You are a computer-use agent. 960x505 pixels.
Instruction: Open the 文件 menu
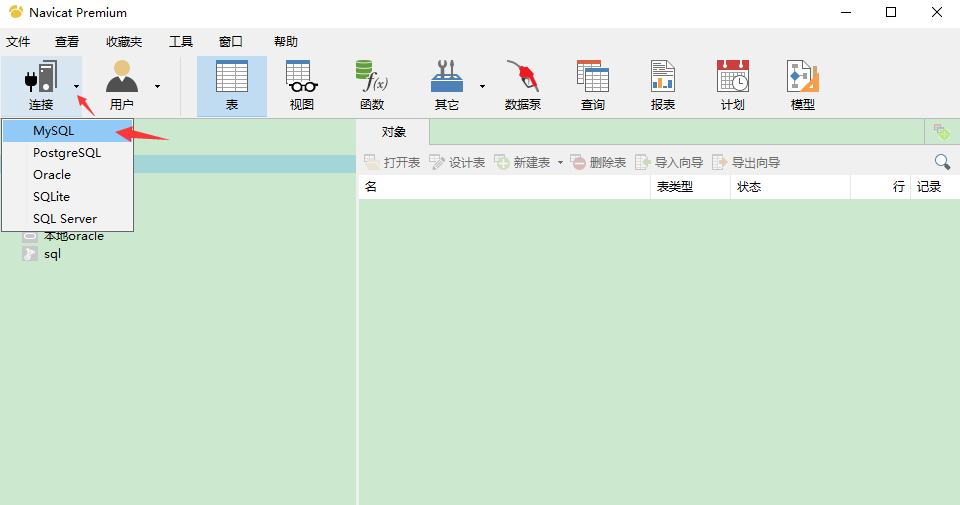click(x=18, y=42)
